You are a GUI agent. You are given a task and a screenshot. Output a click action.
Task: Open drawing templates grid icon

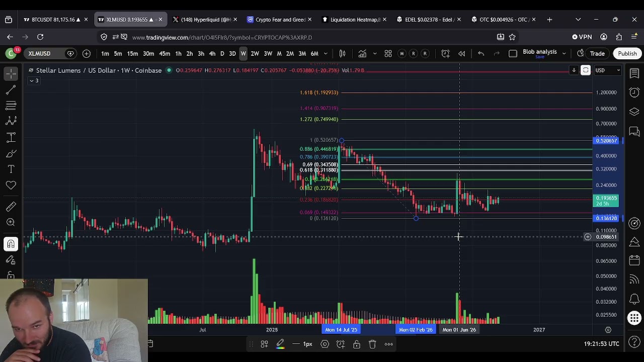(x=264, y=344)
